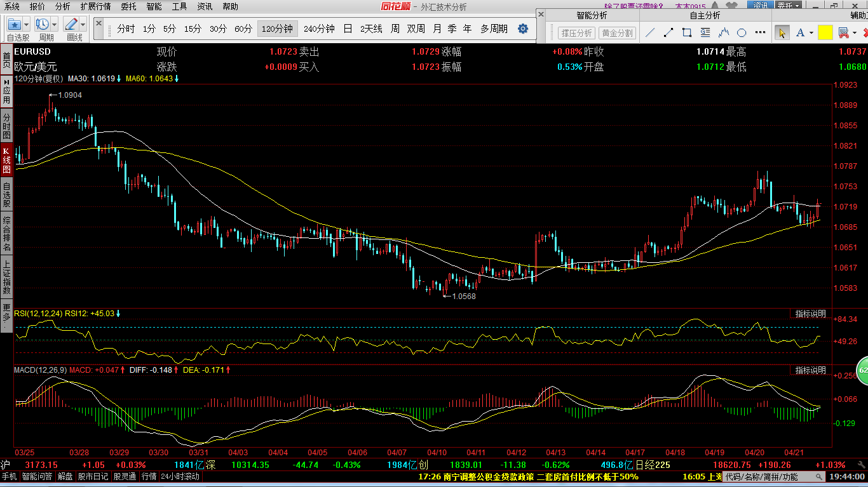Click the 黄金分割 button

617,33
